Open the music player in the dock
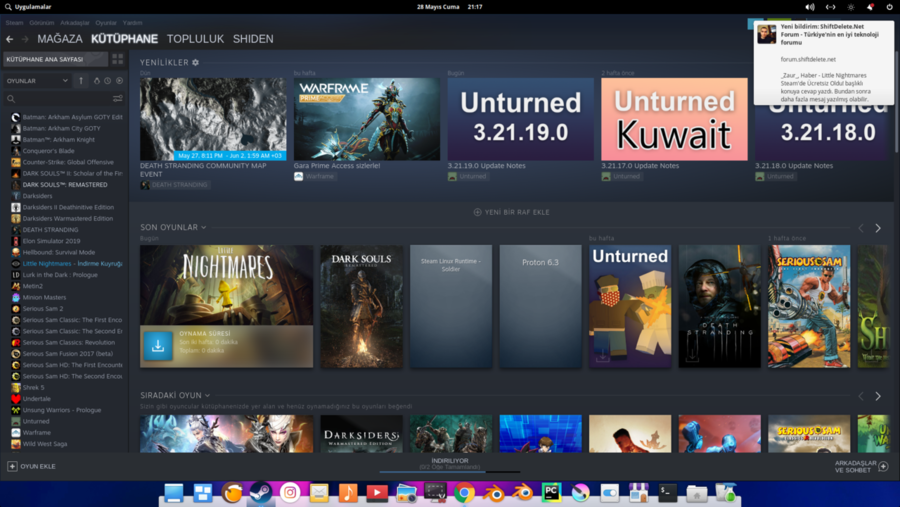Viewport: 900px width, 507px height. [348, 493]
